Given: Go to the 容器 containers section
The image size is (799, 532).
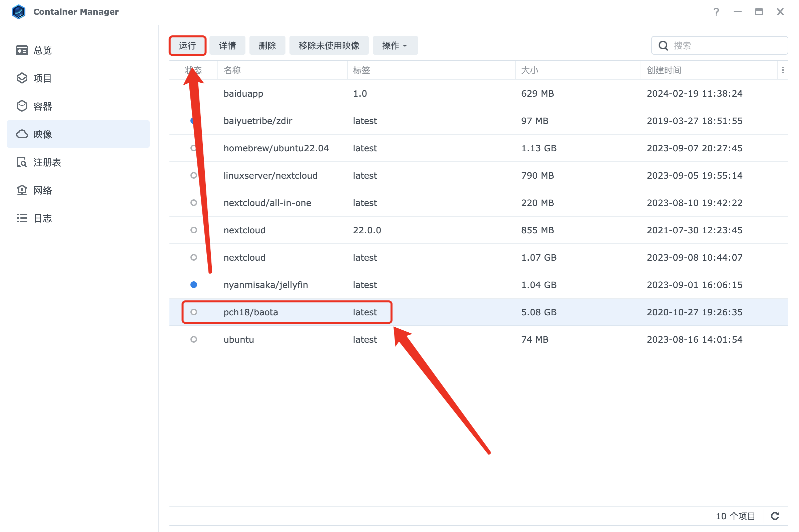Looking at the screenshot, I should (x=78, y=106).
